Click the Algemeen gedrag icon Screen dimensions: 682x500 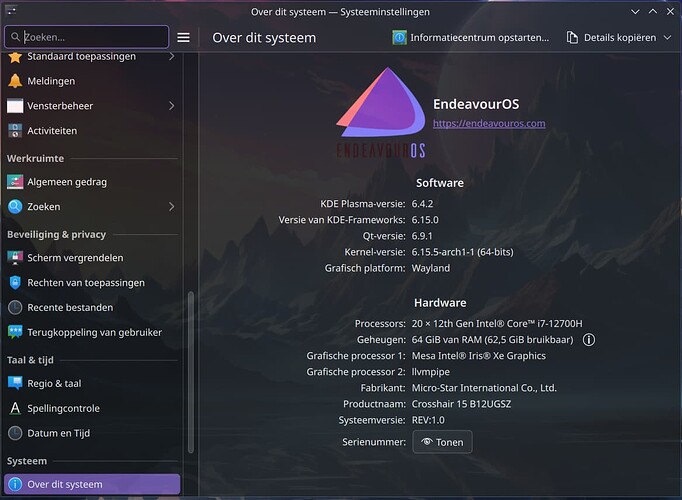pyautogui.click(x=15, y=182)
